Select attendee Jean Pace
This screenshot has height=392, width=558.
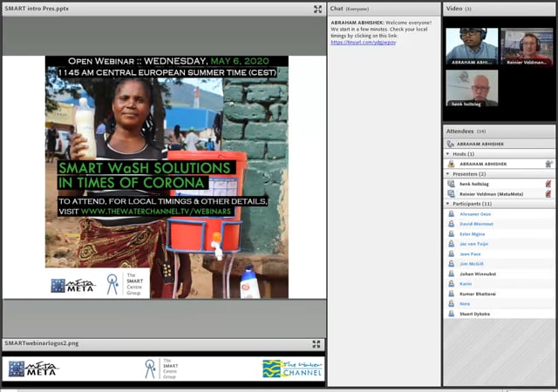tap(470, 253)
